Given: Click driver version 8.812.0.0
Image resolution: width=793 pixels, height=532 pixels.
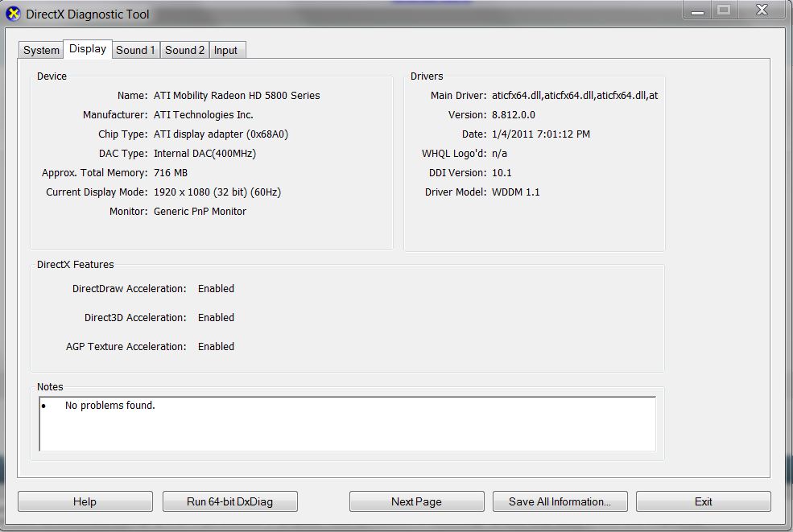Looking at the screenshot, I should pyautogui.click(x=514, y=115).
